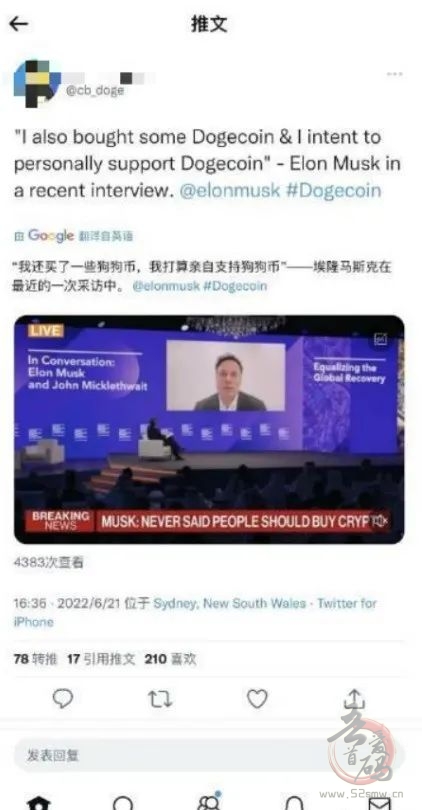View the 17 quote tweets
The width and height of the screenshot is (422, 810).
click(x=101, y=659)
